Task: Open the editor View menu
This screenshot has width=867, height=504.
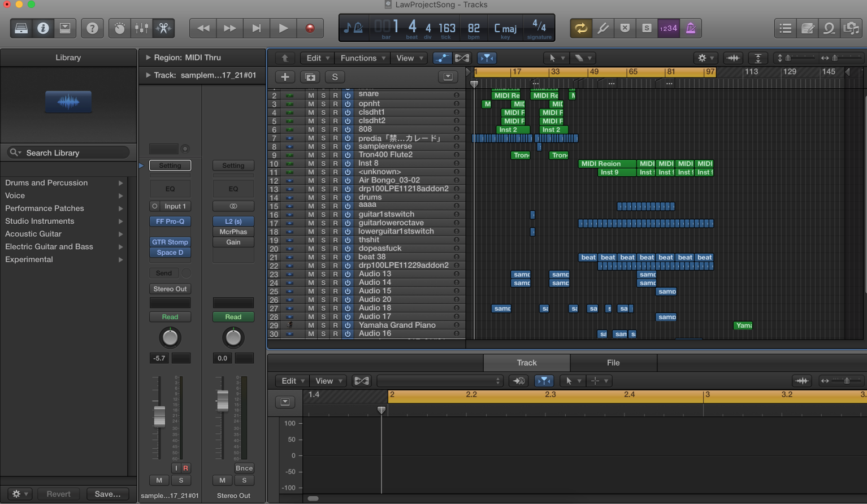Action: click(328, 381)
